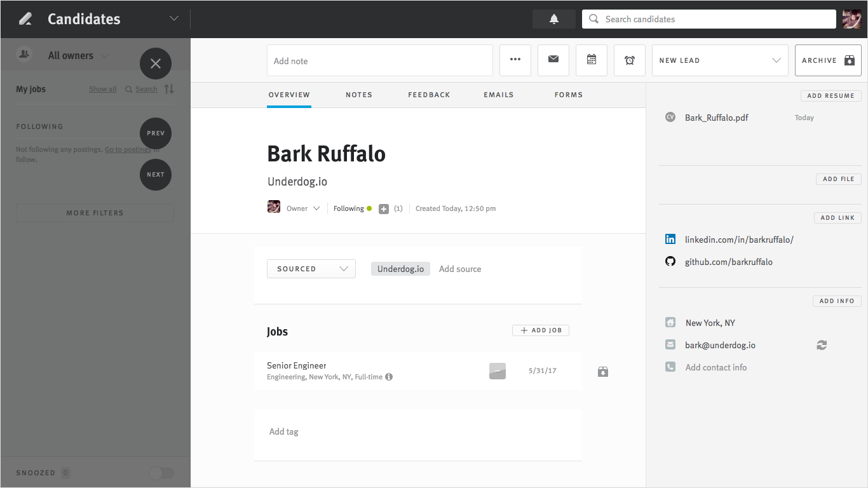
Task: Click the Underdog.io source tag
Action: pyautogui.click(x=401, y=269)
